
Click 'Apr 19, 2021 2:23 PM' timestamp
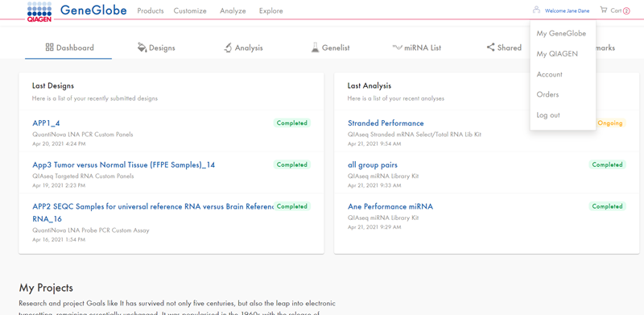tap(59, 185)
